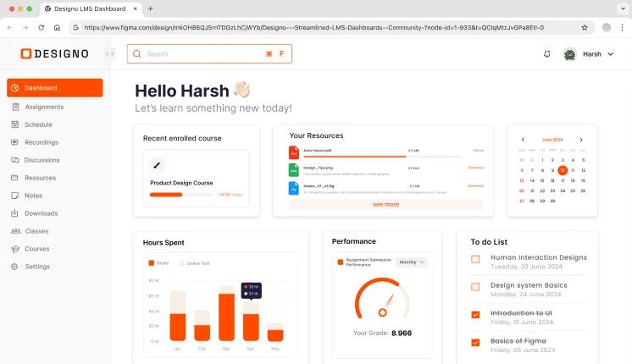Click the Courses graduation cap icon
632x364 pixels.
coord(15,249)
